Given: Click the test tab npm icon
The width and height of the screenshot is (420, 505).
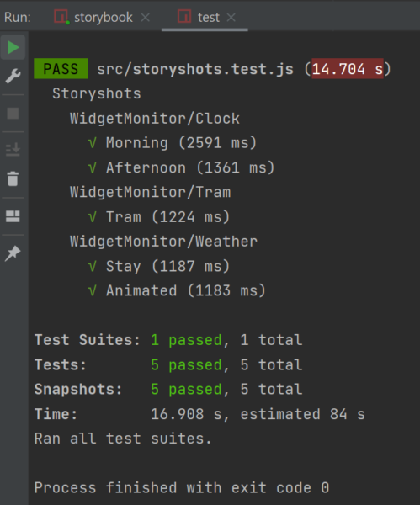Looking at the screenshot, I should click(x=184, y=17).
